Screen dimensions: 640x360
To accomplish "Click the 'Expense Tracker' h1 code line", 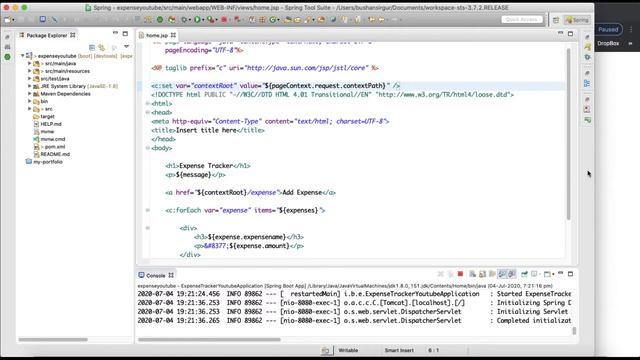I will point(208,166).
